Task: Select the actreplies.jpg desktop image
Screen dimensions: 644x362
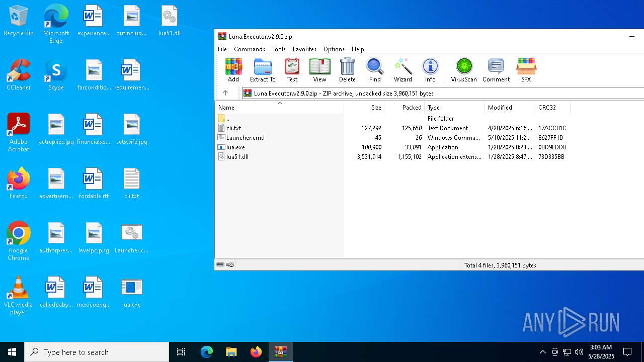Action: click(x=56, y=129)
